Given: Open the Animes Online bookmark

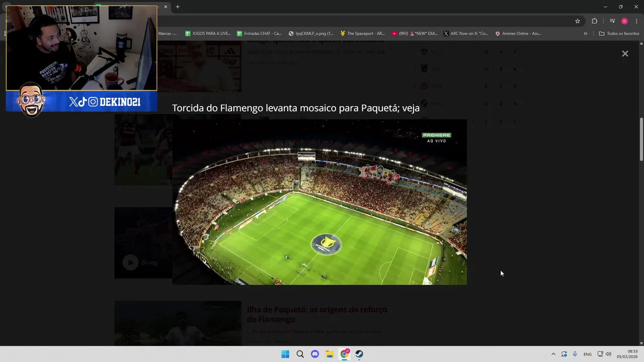Looking at the screenshot, I should click(518, 33).
